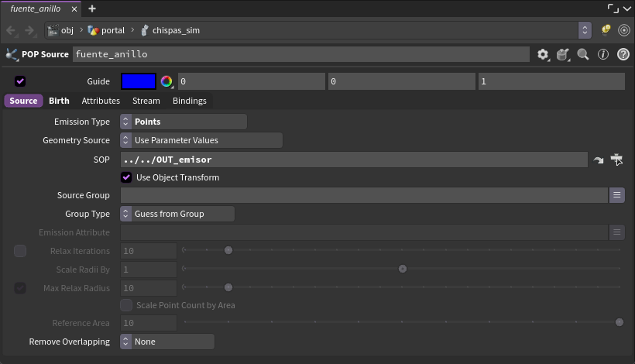Click the Max Relax Radius slider handle

228,287
